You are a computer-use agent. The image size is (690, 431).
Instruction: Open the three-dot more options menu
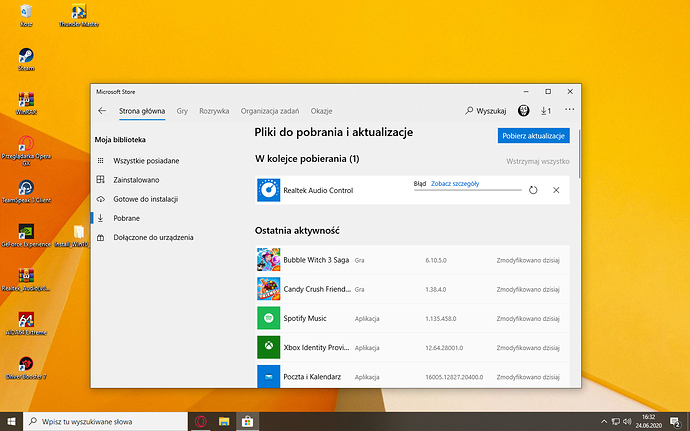tap(569, 110)
